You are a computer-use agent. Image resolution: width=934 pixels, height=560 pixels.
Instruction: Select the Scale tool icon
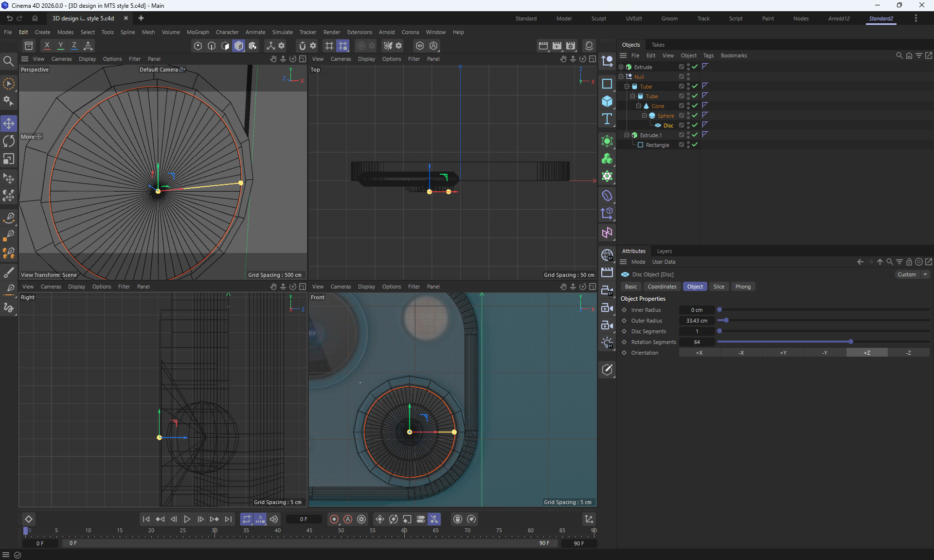pos(9,159)
